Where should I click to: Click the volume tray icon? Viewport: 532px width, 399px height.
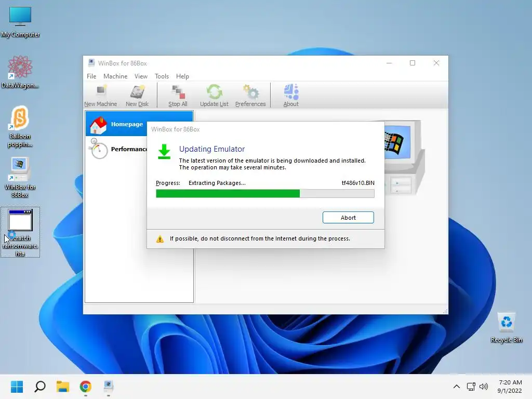click(x=484, y=387)
